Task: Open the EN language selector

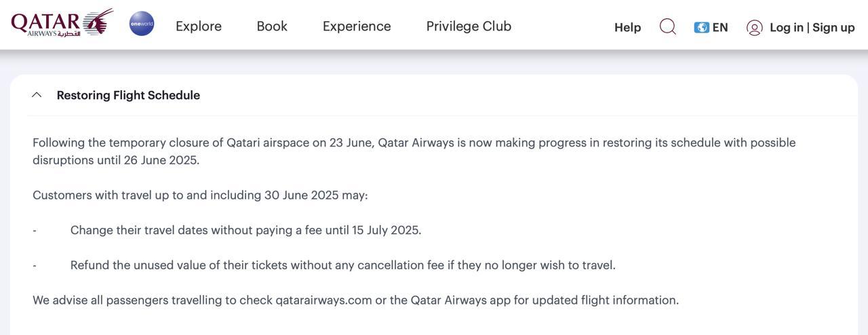Action: pyautogui.click(x=720, y=27)
